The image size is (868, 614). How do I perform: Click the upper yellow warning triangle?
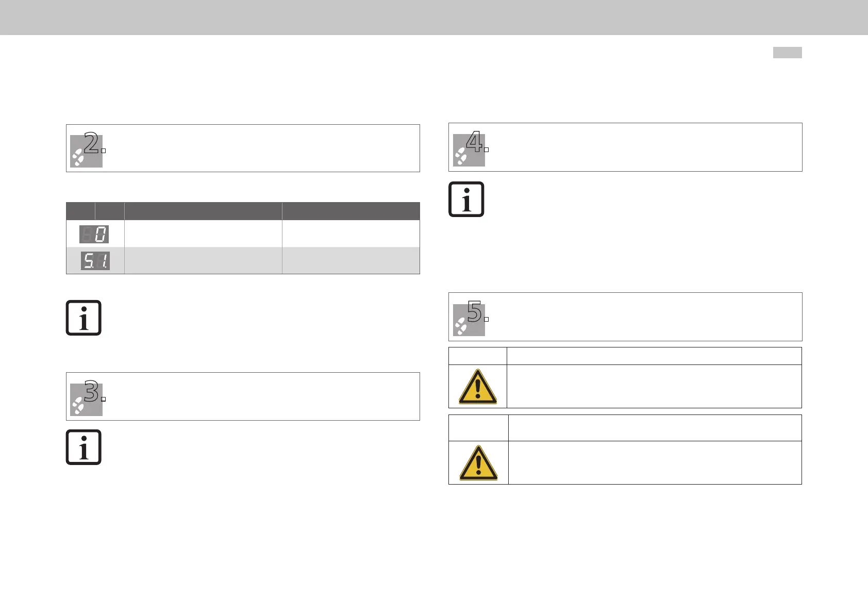(478, 386)
